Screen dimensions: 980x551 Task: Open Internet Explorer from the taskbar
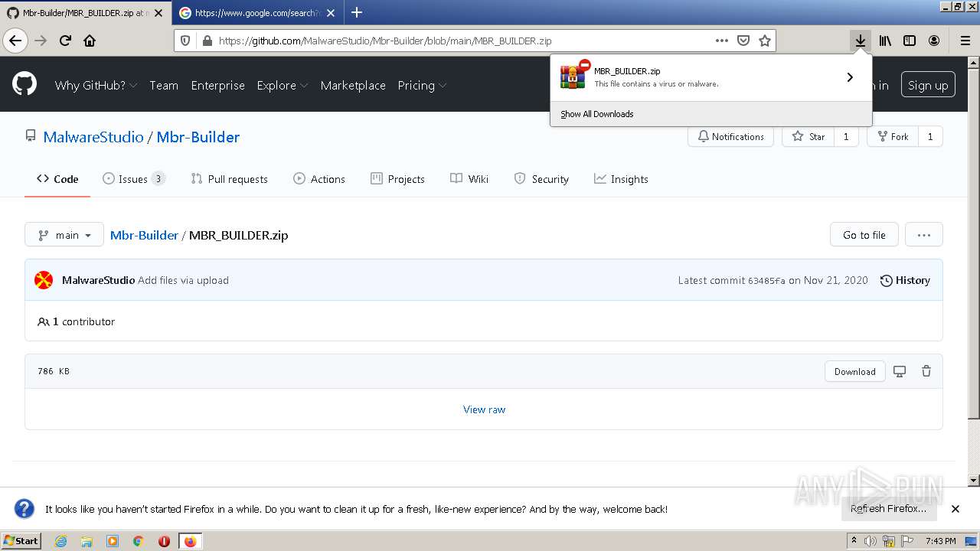[x=60, y=541]
